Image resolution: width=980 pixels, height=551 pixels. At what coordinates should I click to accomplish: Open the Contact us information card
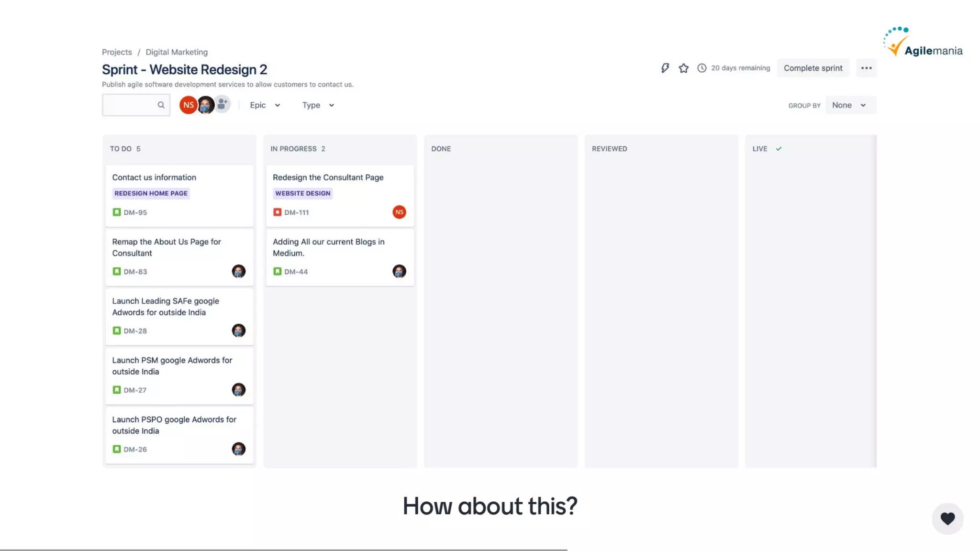(x=179, y=196)
